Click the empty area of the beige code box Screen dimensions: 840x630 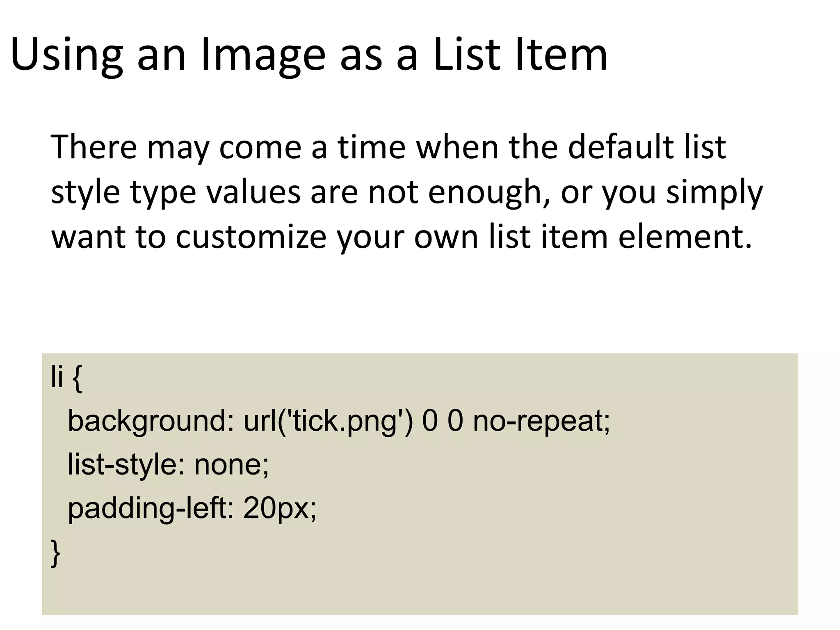click(574, 533)
